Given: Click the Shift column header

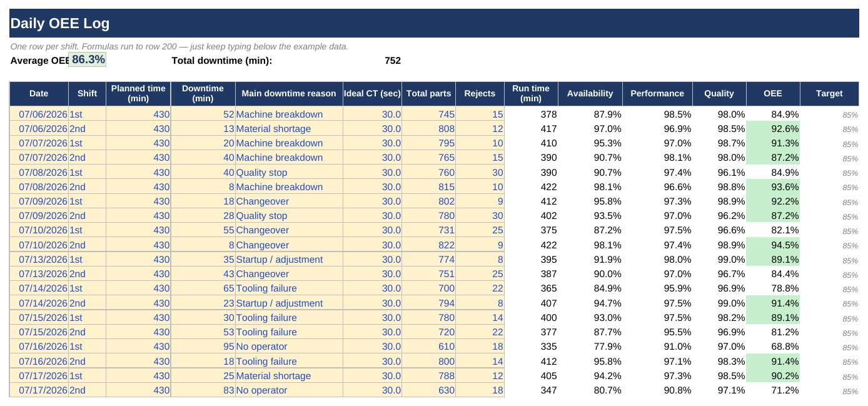Looking at the screenshot, I should coord(87,94).
